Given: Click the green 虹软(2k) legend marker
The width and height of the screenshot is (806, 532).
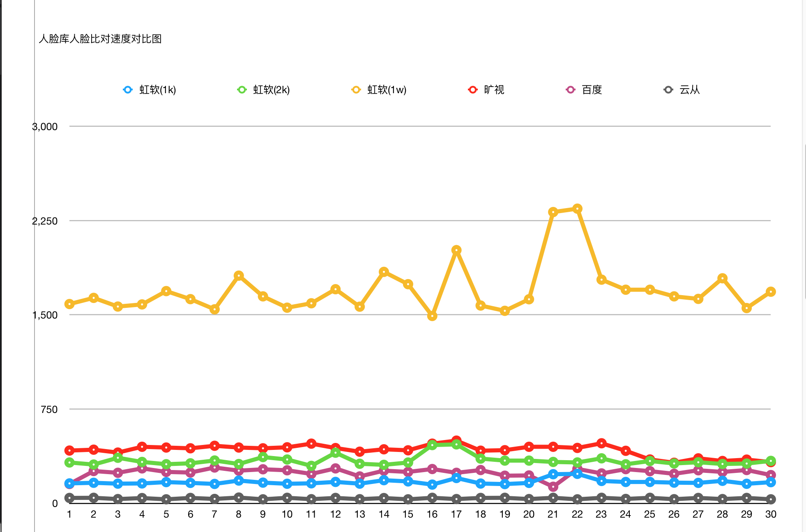Looking at the screenshot, I should point(242,89).
